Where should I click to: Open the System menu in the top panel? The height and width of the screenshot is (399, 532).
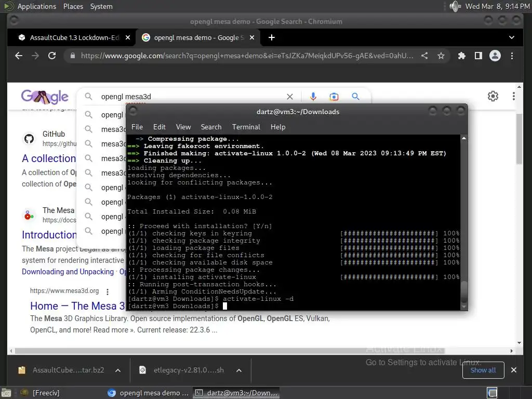[101, 6]
